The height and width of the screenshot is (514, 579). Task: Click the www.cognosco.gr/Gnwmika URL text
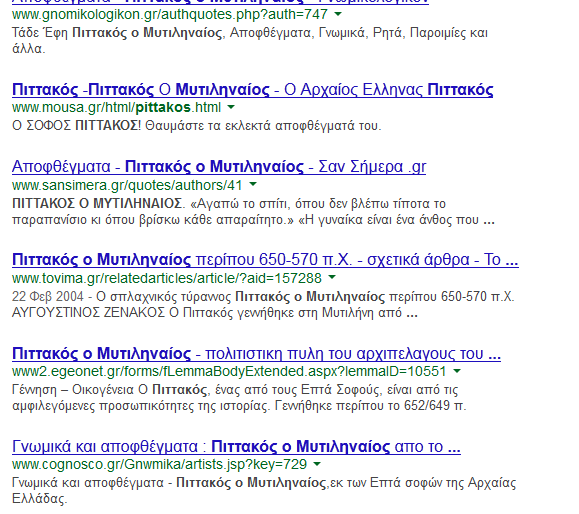[160, 464]
